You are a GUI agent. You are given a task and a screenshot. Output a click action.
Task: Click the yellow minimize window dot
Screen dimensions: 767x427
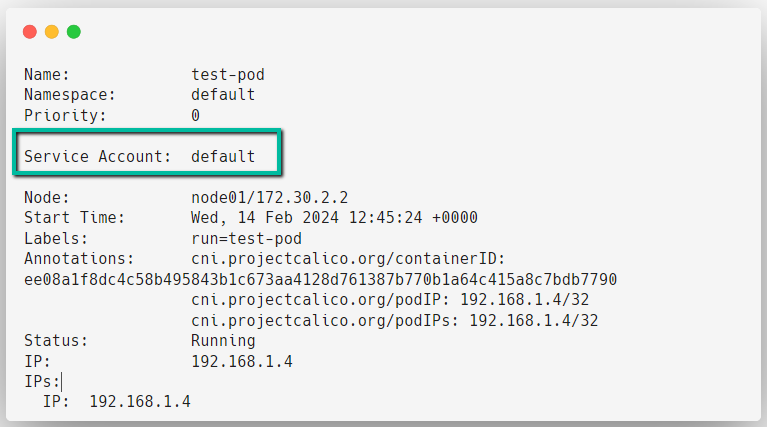pyautogui.click(x=52, y=32)
